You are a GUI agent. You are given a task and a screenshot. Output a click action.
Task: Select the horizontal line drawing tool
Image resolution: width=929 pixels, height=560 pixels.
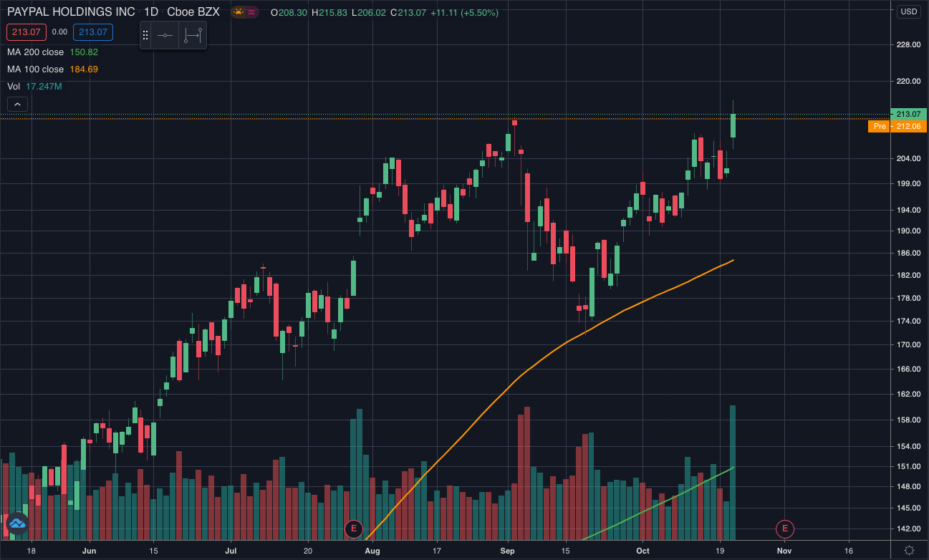tap(165, 35)
